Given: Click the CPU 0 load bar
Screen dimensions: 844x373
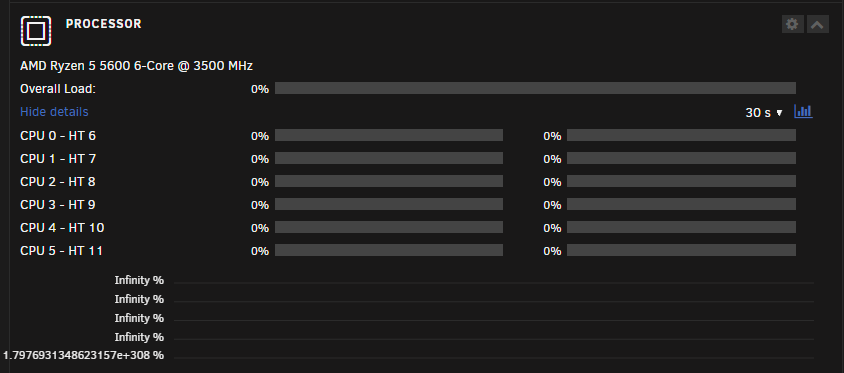Looking at the screenshot, I should coord(389,135).
